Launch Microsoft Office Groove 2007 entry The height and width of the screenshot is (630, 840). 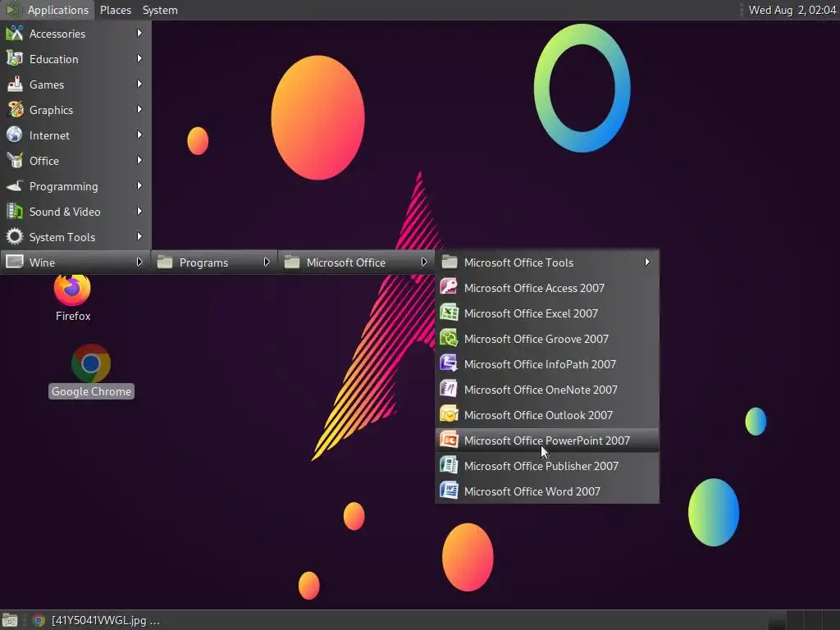coord(547,339)
